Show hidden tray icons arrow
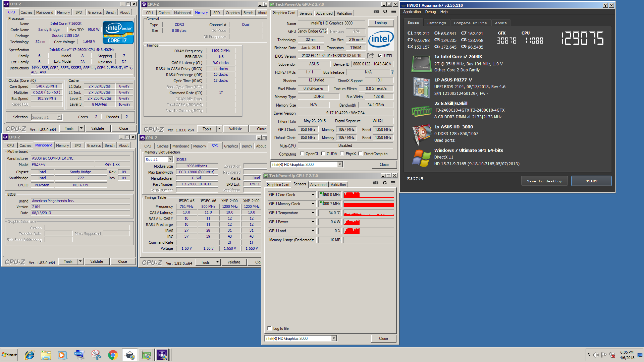This screenshot has height=362, width=644. 589,355
